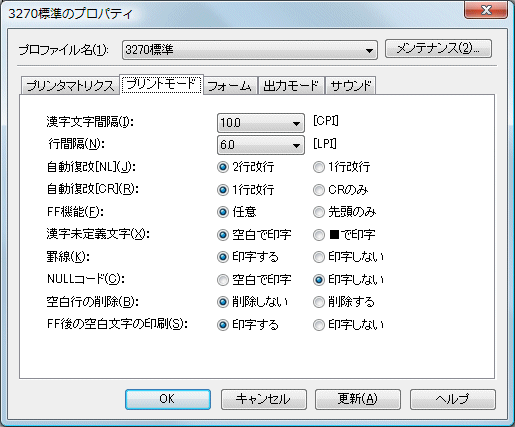
Task: Click the 自動復改[NL](J): label
Action: click(x=91, y=167)
